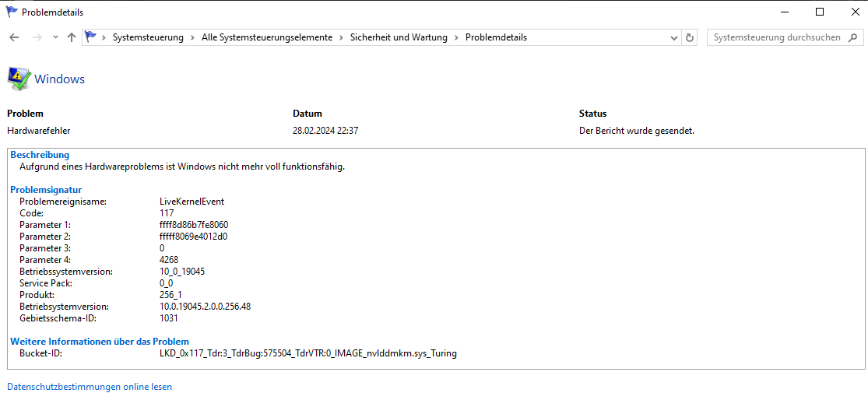
Task: Select the LiveKernelEvent value
Action: click(192, 202)
